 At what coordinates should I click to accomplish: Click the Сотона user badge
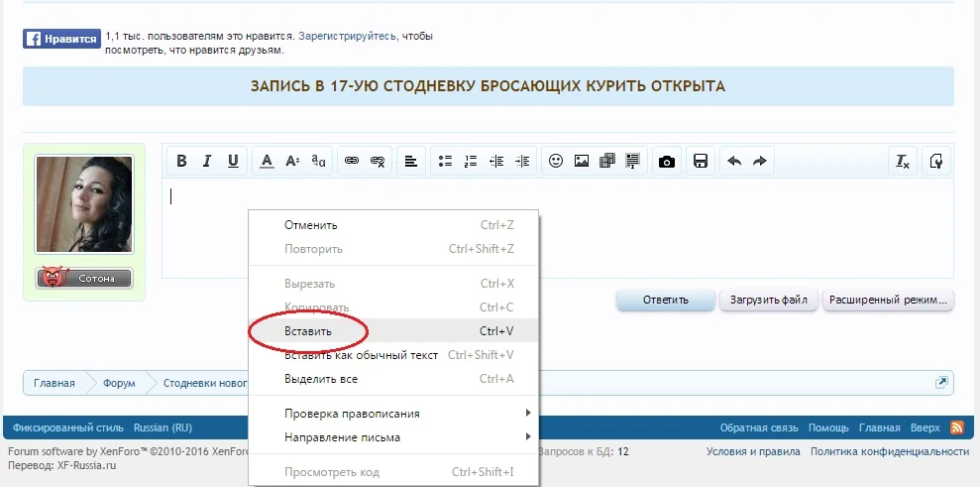pos(84,278)
